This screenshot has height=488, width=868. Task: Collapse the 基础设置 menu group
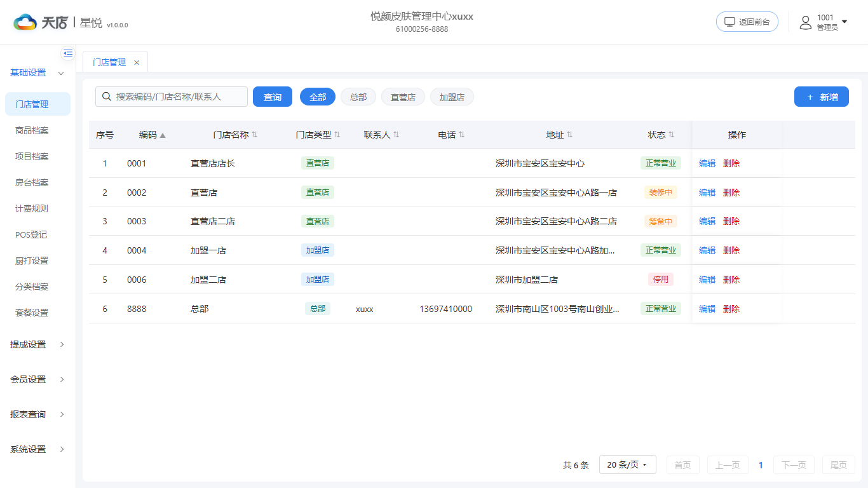coord(37,73)
